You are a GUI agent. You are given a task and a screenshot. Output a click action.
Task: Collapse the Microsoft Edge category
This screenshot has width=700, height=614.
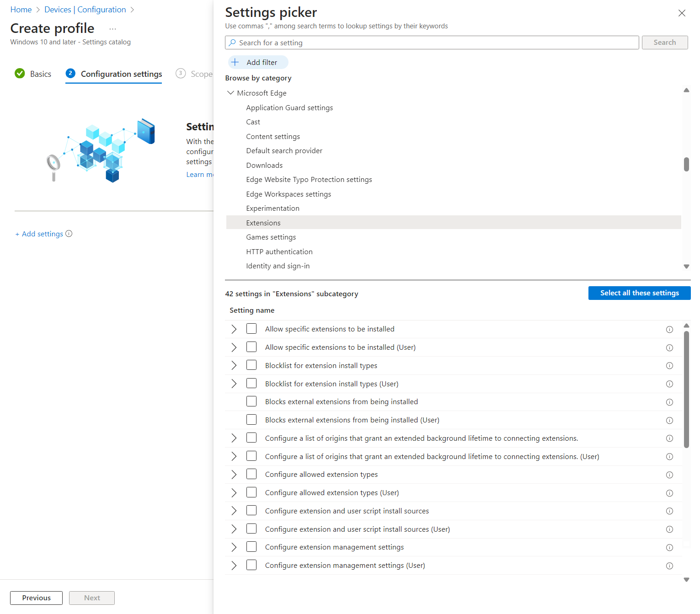(x=230, y=92)
